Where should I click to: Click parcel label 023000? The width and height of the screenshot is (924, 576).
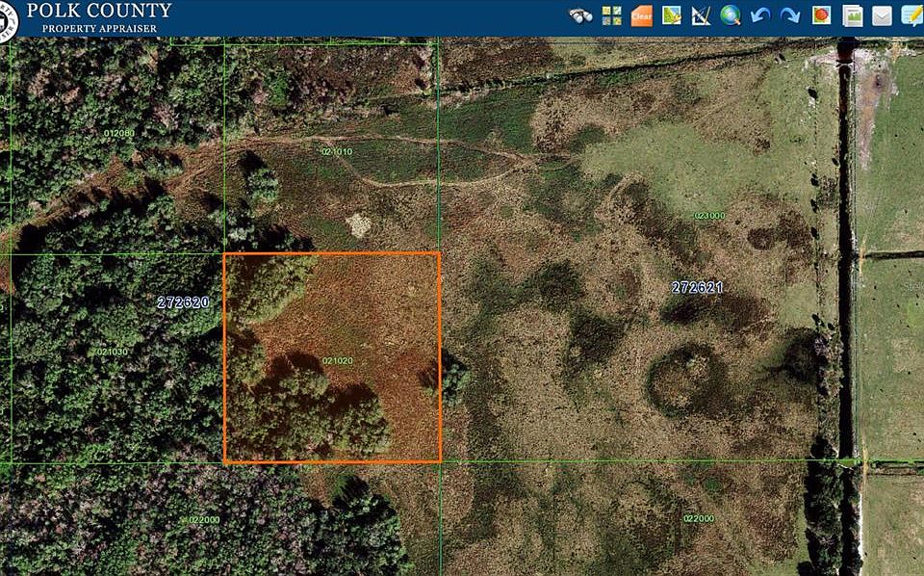709,216
